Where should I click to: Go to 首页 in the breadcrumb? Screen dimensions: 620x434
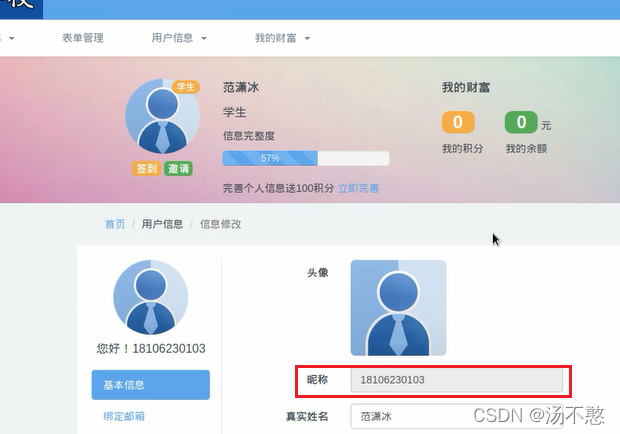(115, 224)
